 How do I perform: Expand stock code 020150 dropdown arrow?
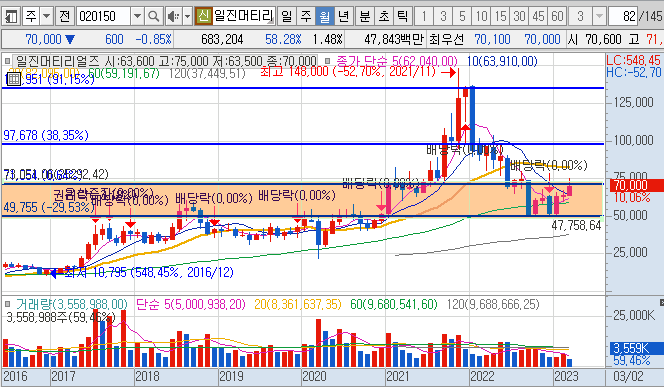coord(137,17)
